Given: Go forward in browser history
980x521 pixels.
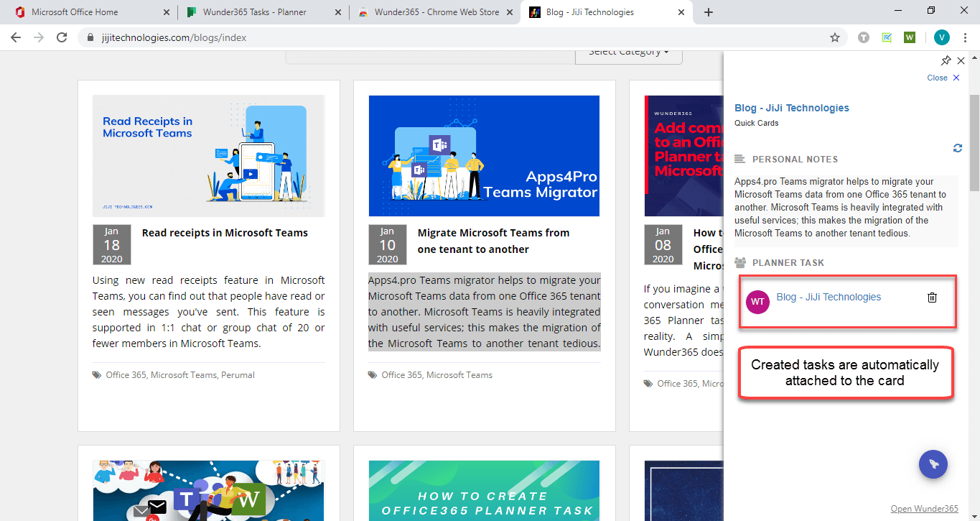Looking at the screenshot, I should [x=39, y=37].
